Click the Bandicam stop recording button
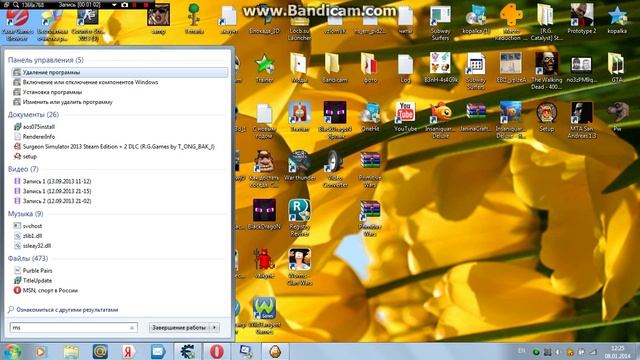 (x=146, y=4)
